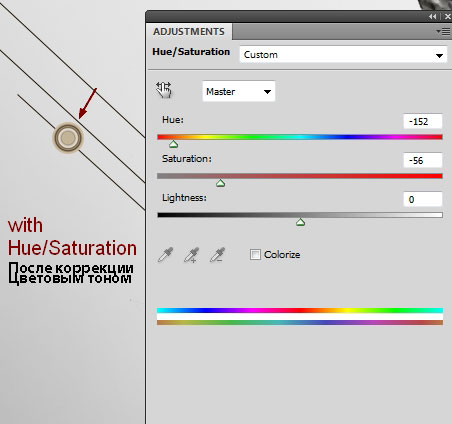Choose the Subtract from Sample eyedropper
452x424 pixels.
[217, 255]
